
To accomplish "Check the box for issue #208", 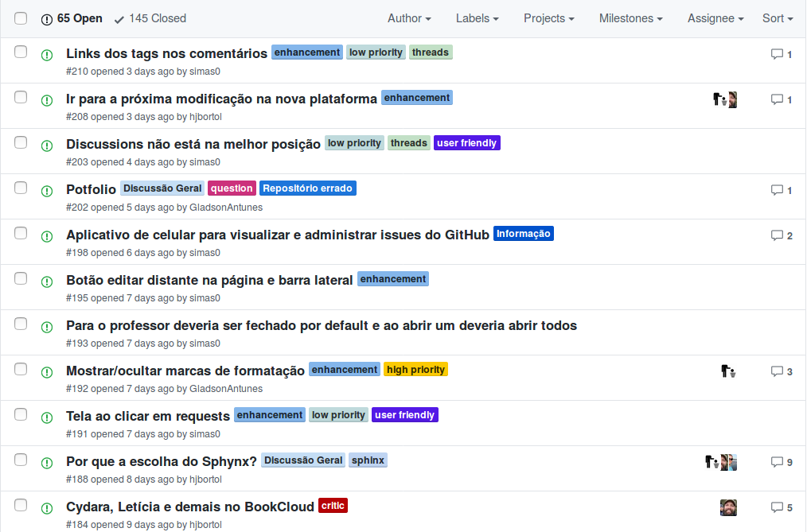I will click(21, 97).
